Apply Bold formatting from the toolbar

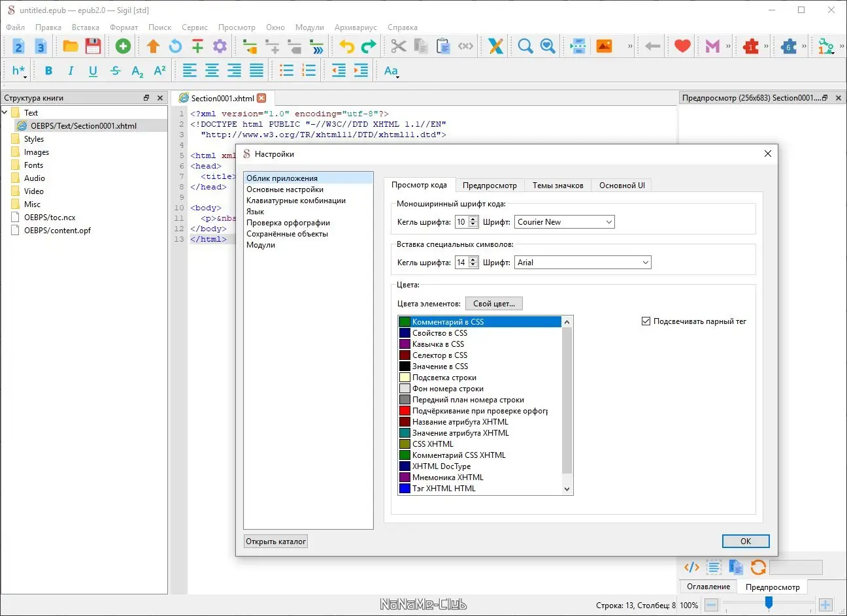click(x=48, y=71)
